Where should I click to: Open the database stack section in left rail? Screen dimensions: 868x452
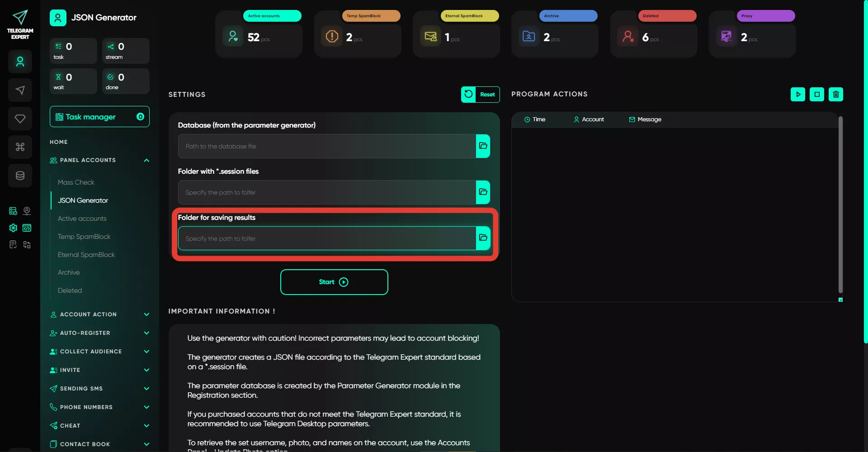[x=20, y=176]
